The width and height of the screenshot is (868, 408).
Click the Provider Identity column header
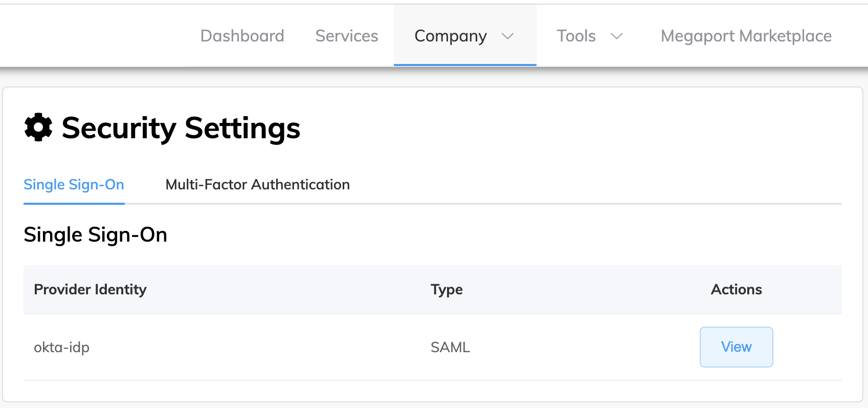point(90,290)
